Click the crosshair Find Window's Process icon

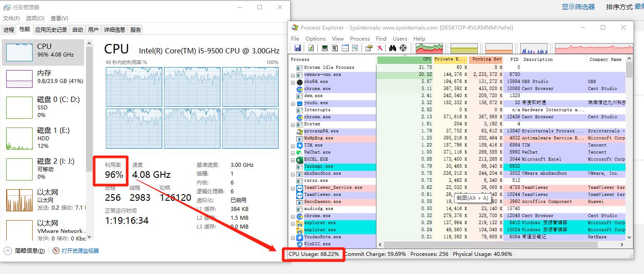point(403,48)
